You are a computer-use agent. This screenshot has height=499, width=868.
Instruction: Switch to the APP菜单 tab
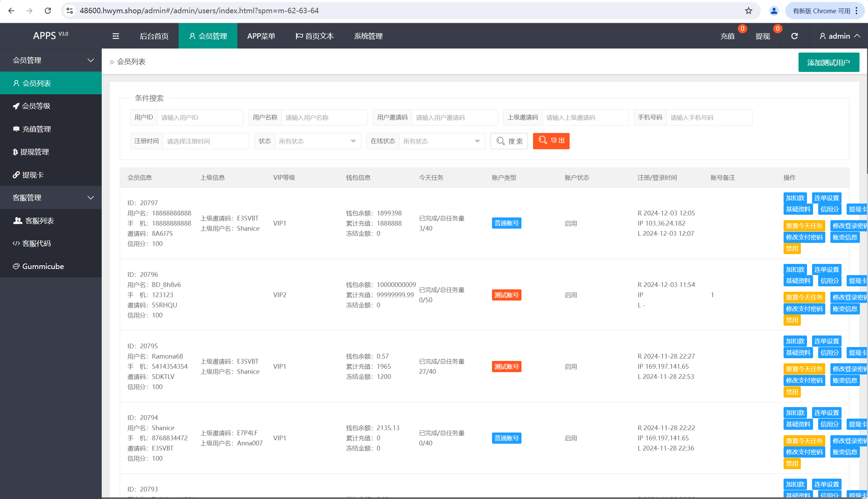click(261, 36)
